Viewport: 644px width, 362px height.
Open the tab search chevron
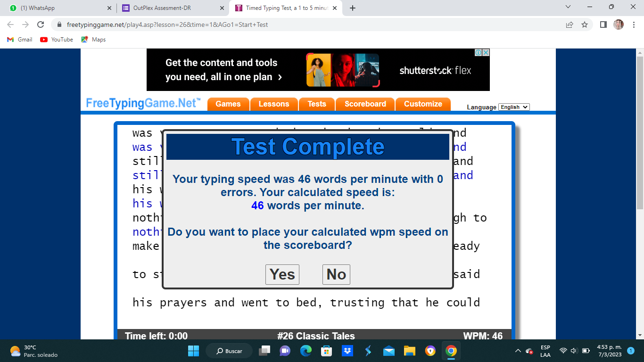click(568, 7)
